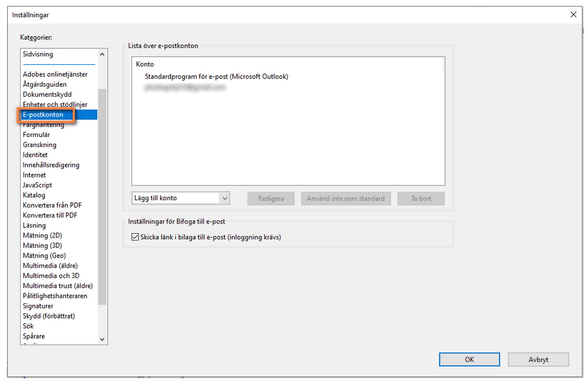Open the Lägg till konto dropdown
Screen dimensions: 588x382
coord(181,198)
